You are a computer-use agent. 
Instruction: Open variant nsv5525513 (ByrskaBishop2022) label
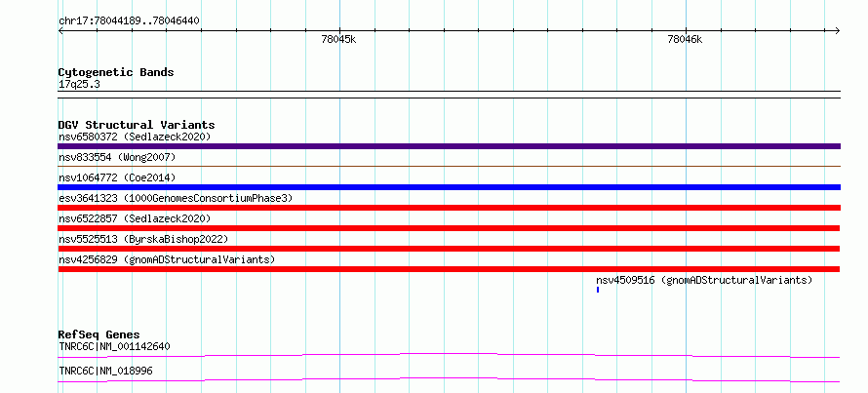pos(143,239)
